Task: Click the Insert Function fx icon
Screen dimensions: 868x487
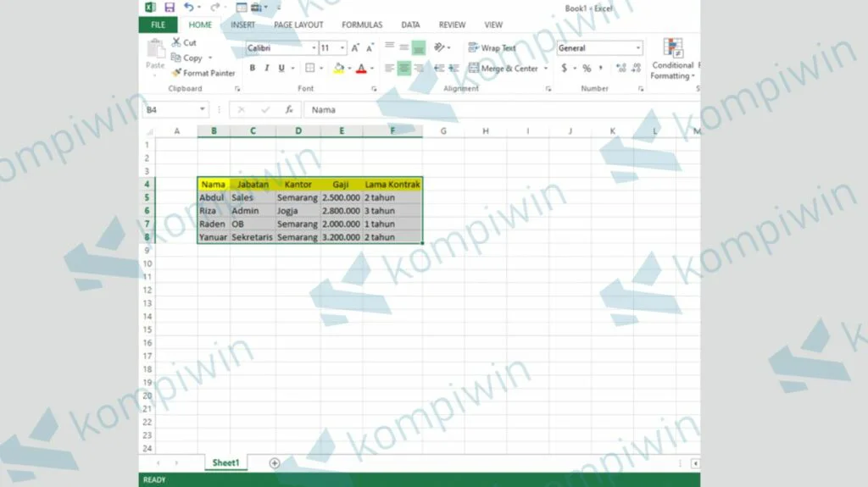Action: tap(289, 110)
